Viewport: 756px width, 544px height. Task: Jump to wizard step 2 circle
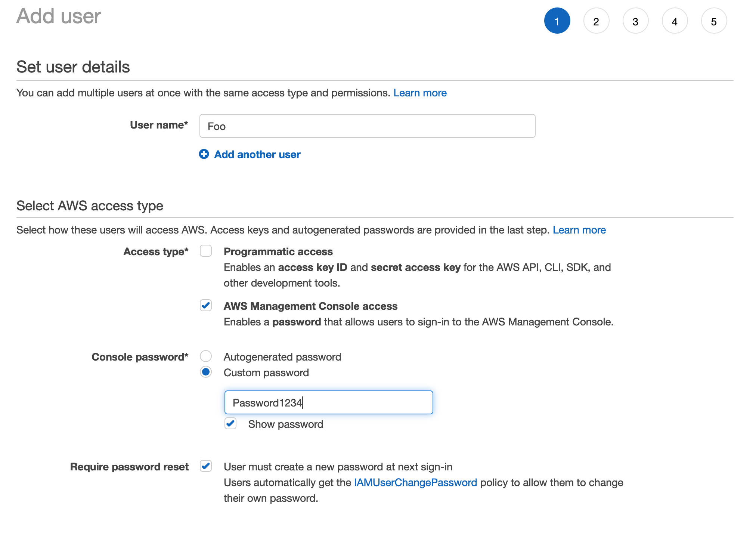(596, 21)
